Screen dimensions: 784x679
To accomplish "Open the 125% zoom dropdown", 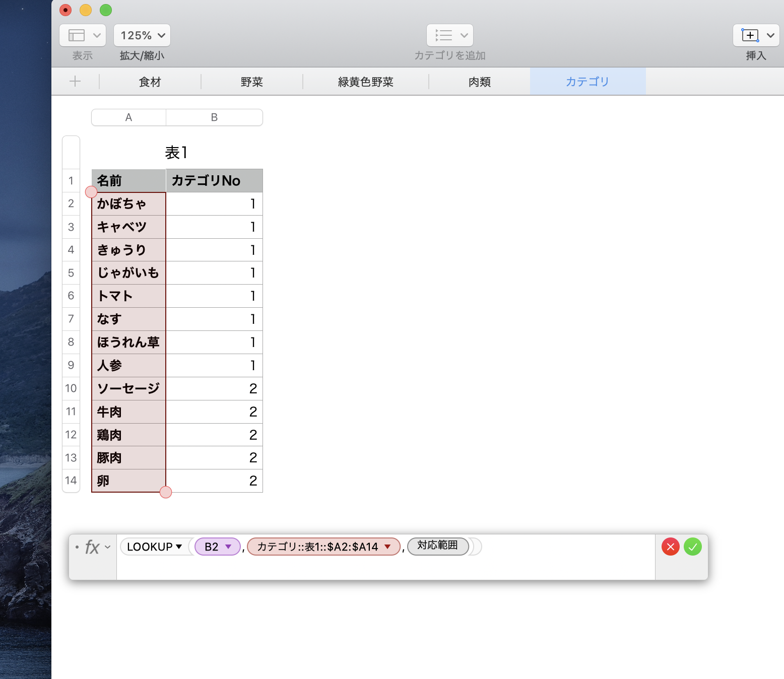I will click(x=142, y=35).
